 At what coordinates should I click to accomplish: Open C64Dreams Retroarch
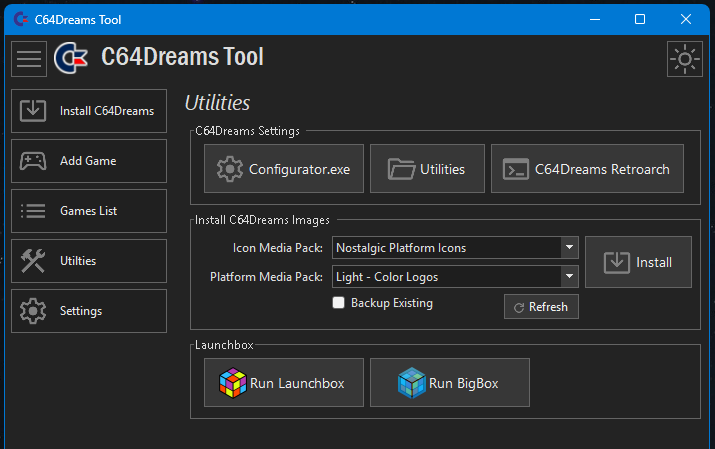pyautogui.click(x=587, y=169)
